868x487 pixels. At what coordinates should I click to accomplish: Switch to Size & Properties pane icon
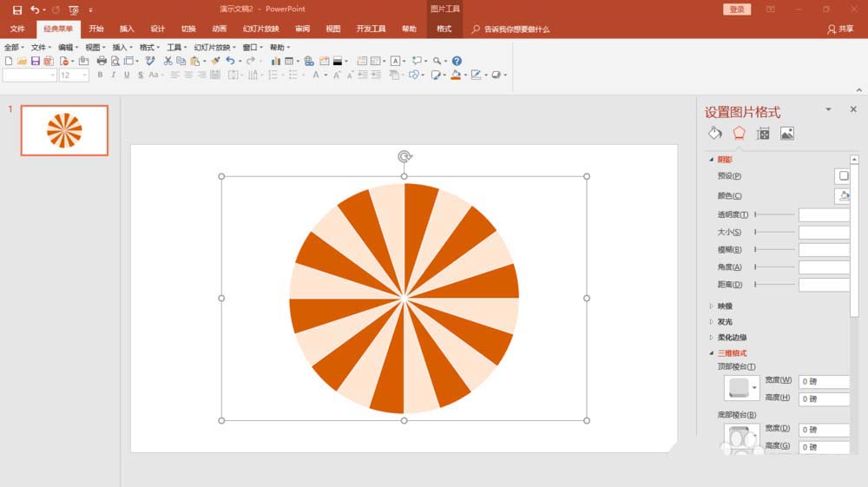(x=763, y=134)
